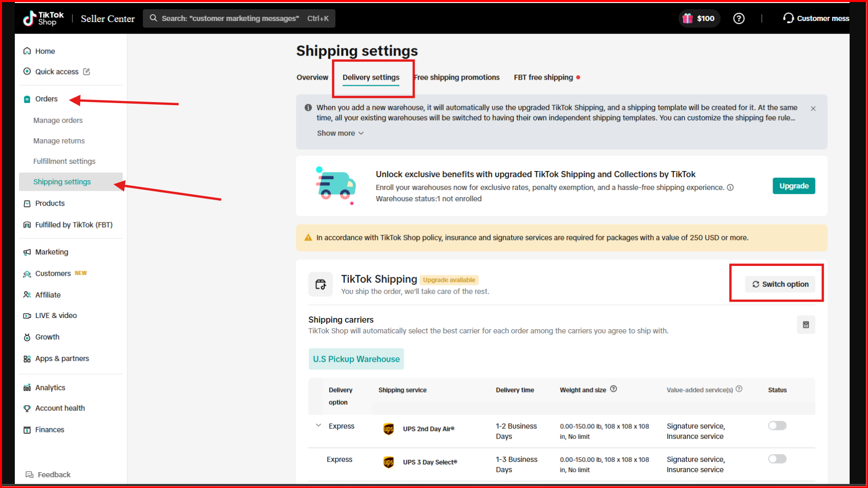This screenshot has height=488, width=868.
Task: Click the Feedback chat icon
Action: [x=30, y=475]
